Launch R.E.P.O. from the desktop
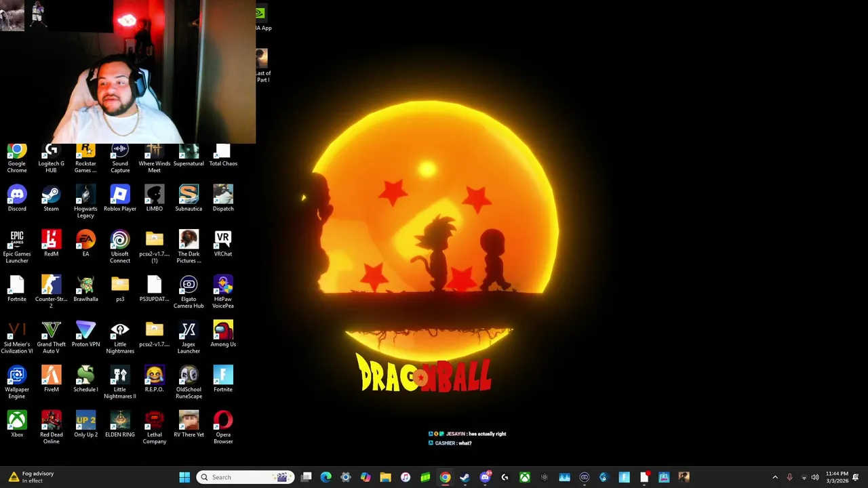Screen dimensions: 868x488 (155, 380)
